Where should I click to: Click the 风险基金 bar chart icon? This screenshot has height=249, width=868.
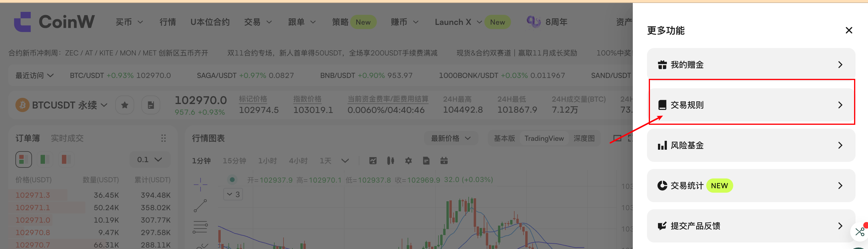pyautogui.click(x=662, y=146)
